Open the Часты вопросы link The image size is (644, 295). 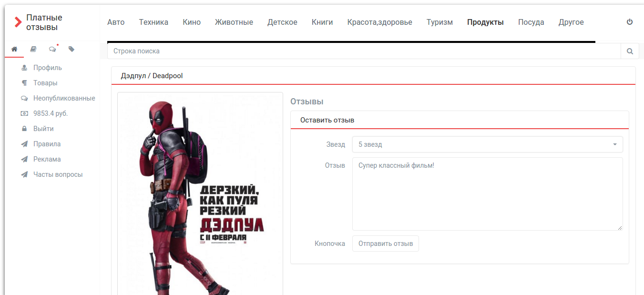[58, 174]
